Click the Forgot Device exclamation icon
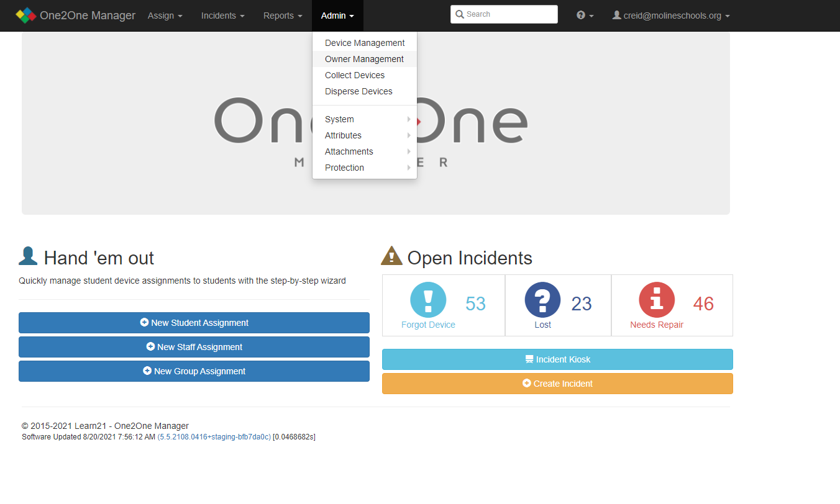 click(x=428, y=300)
